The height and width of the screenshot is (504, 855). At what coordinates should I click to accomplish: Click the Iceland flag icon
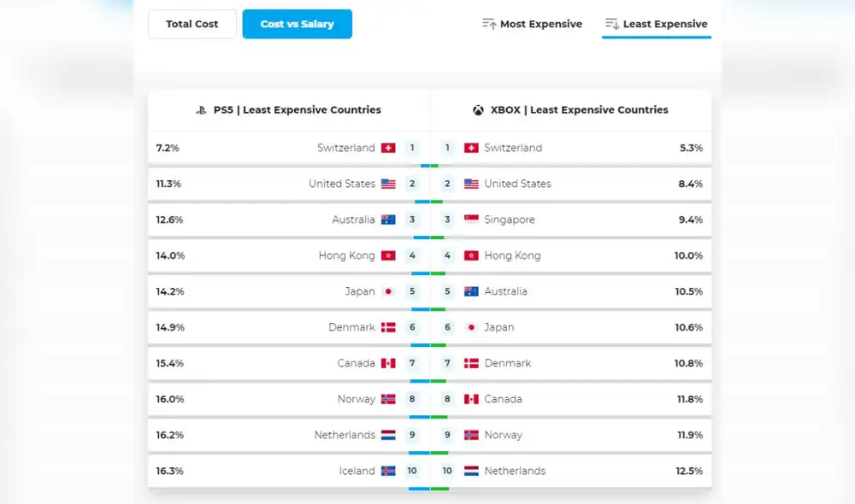click(388, 471)
